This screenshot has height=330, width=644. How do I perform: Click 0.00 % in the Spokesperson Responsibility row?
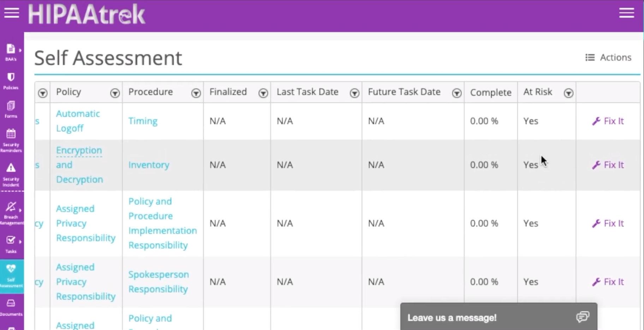tap(484, 282)
